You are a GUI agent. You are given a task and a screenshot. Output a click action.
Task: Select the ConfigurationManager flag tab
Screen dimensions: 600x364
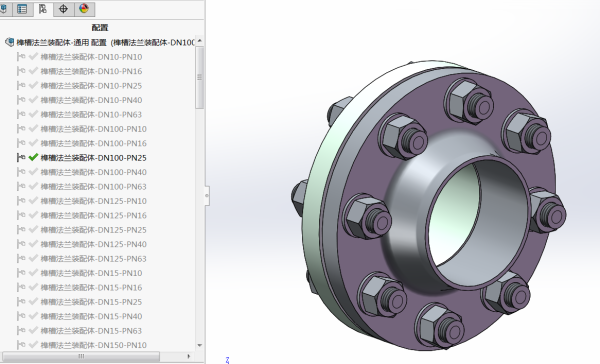[43, 9]
